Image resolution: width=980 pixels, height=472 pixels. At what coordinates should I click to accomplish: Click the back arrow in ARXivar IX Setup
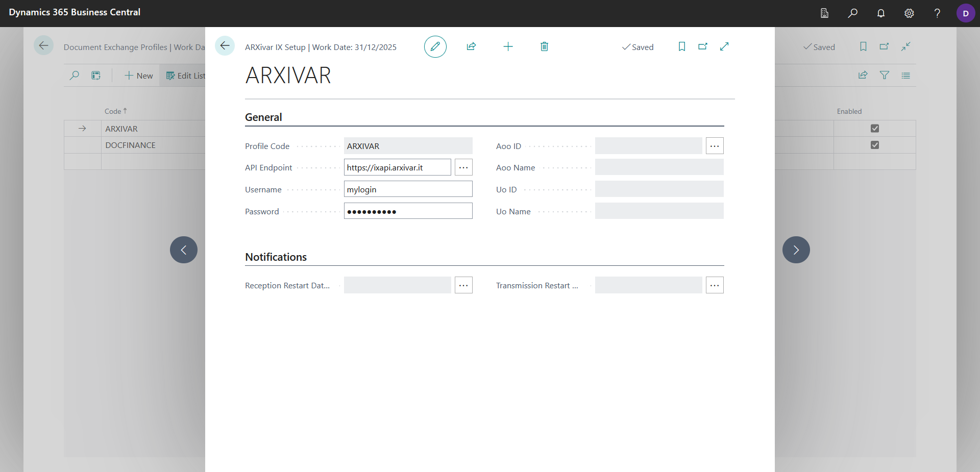click(x=225, y=46)
